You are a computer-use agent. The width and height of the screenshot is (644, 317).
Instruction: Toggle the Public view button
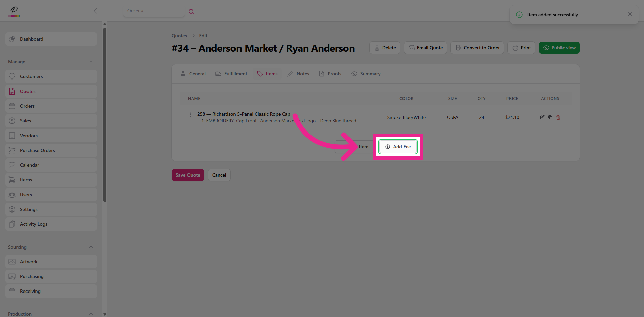point(559,48)
